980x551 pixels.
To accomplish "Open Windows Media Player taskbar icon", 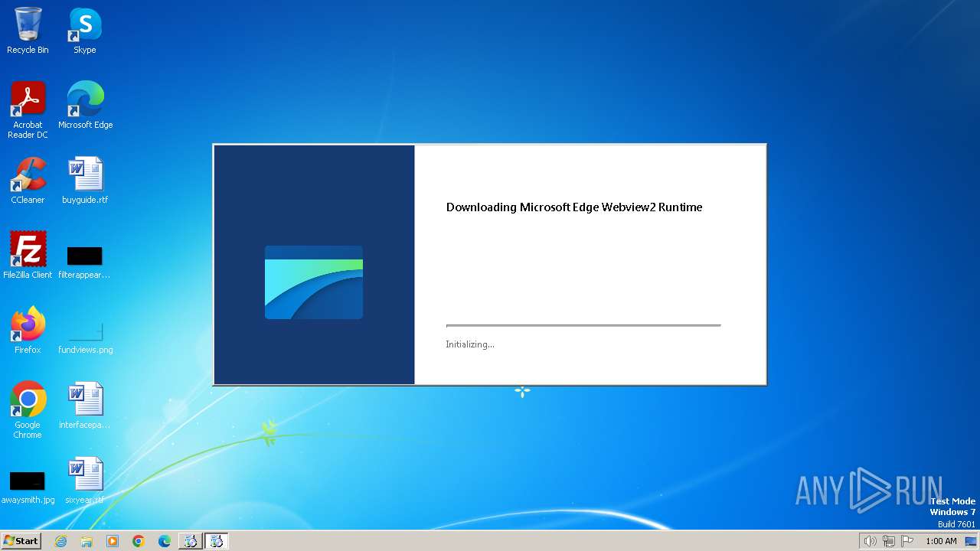I will pos(113,541).
